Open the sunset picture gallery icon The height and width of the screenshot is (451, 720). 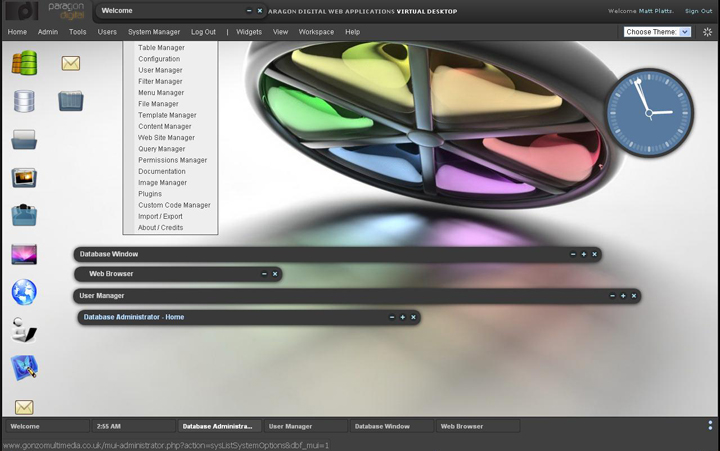[24, 178]
